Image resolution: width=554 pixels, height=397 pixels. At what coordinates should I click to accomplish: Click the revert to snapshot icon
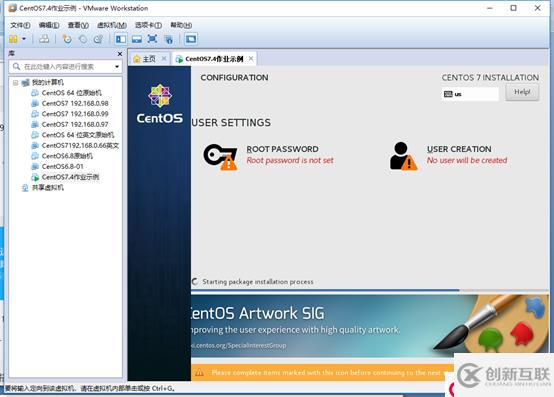83,39
